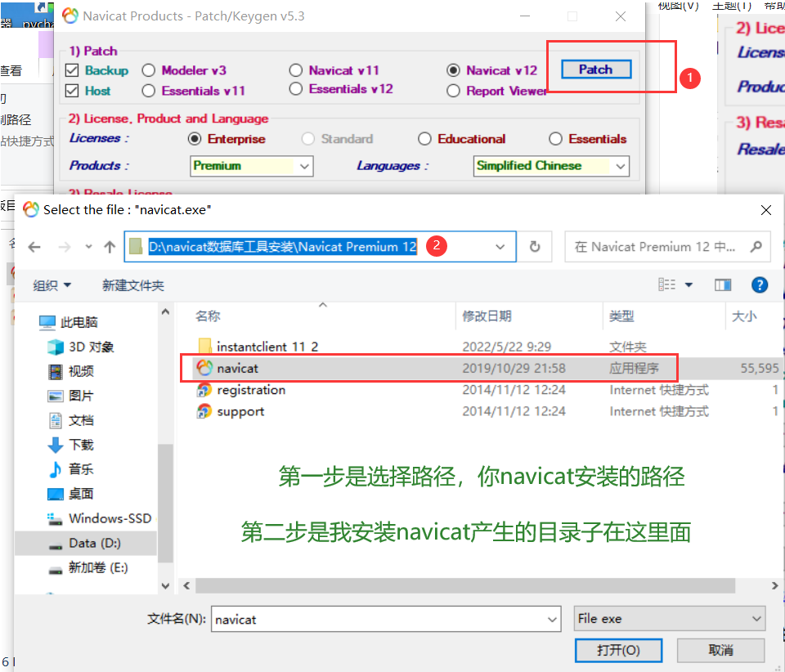This screenshot has width=785, height=672.
Task: Expand address bar history dropdown
Action: 500,247
